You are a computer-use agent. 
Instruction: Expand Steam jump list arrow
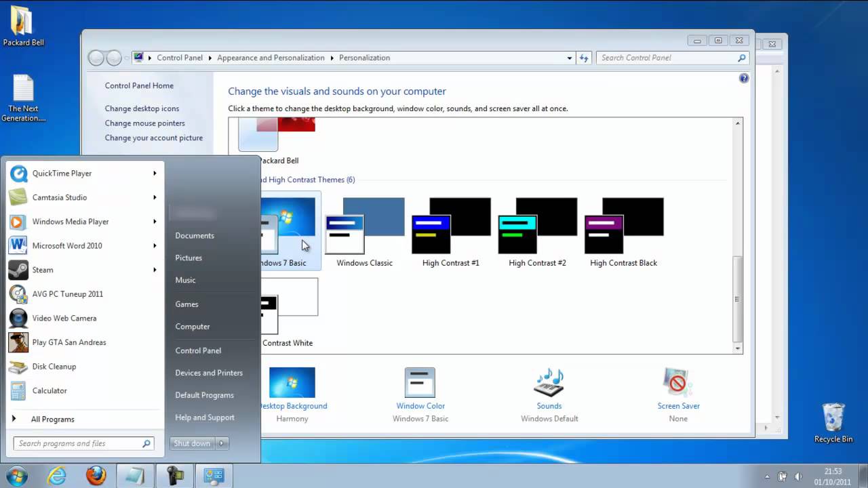pyautogui.click(x=155, y=270)
